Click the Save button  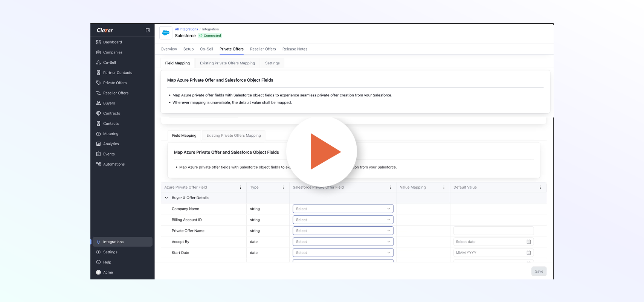(539, 271)
